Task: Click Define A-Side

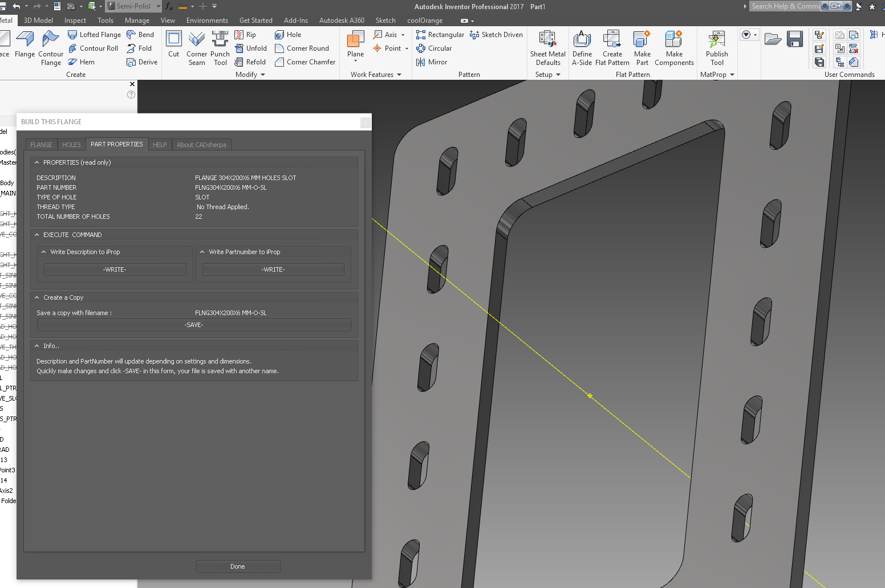Action: tap(582, 48)
